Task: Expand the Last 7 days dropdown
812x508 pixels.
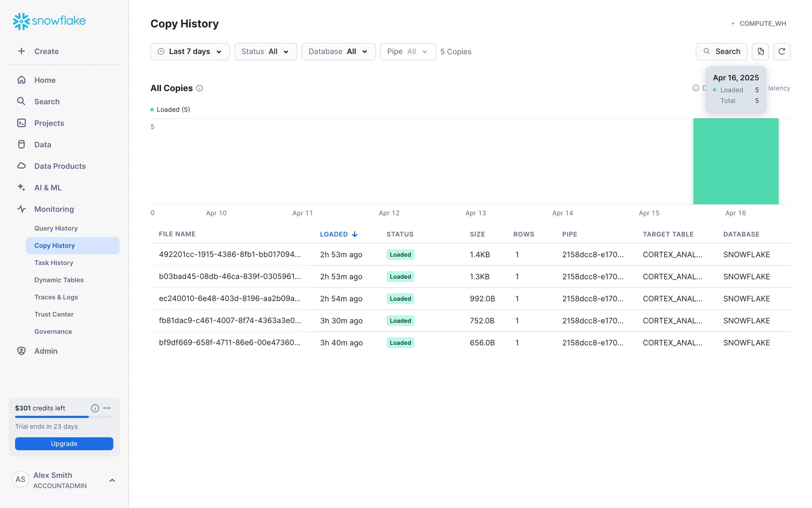Action: [190, 51]
